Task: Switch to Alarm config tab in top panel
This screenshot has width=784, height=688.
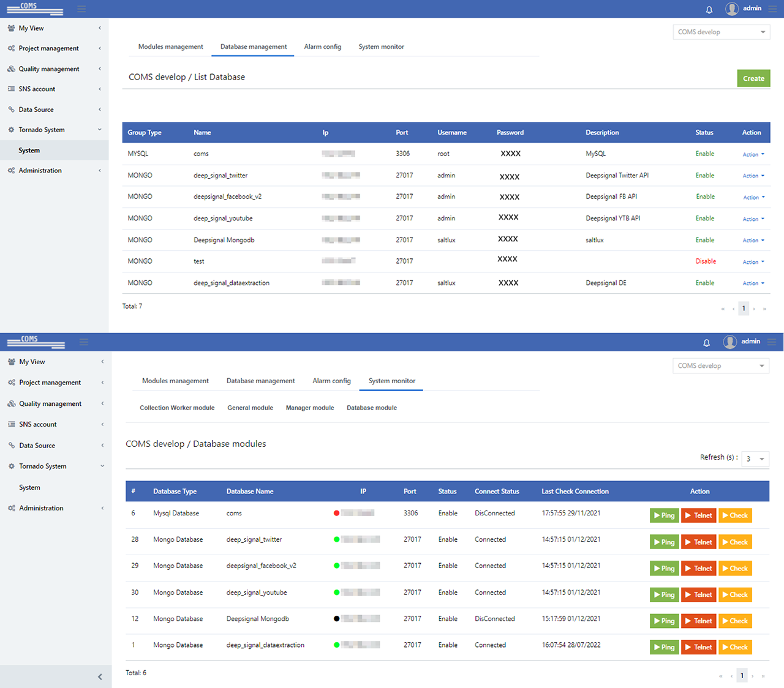Action: tap(323, 47)
